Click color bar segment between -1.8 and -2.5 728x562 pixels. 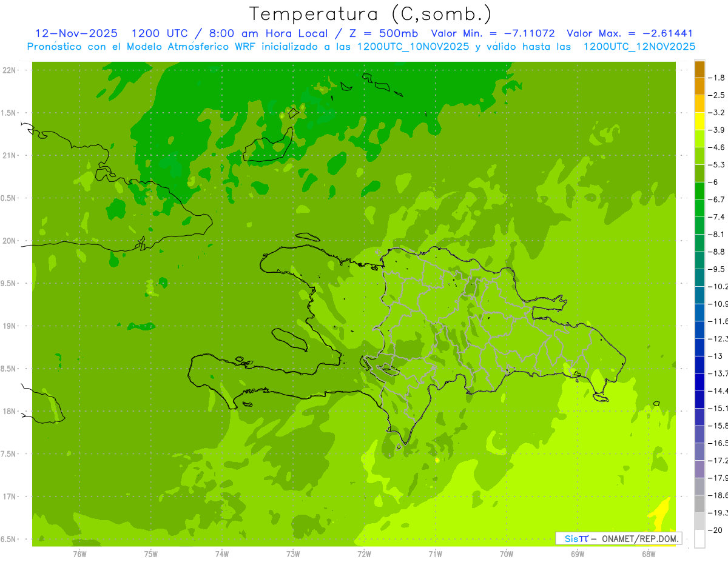[x=699, y=86]
